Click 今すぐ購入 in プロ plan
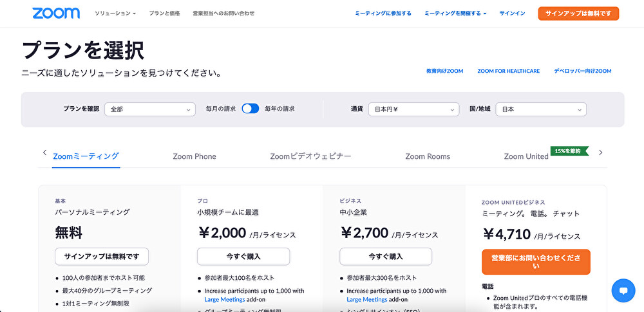 point(243,257)
